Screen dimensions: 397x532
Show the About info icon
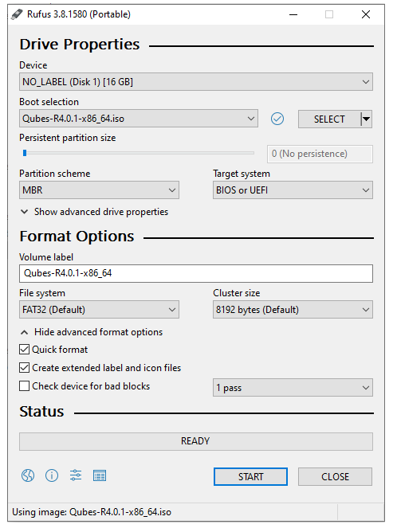pos(52,475)
